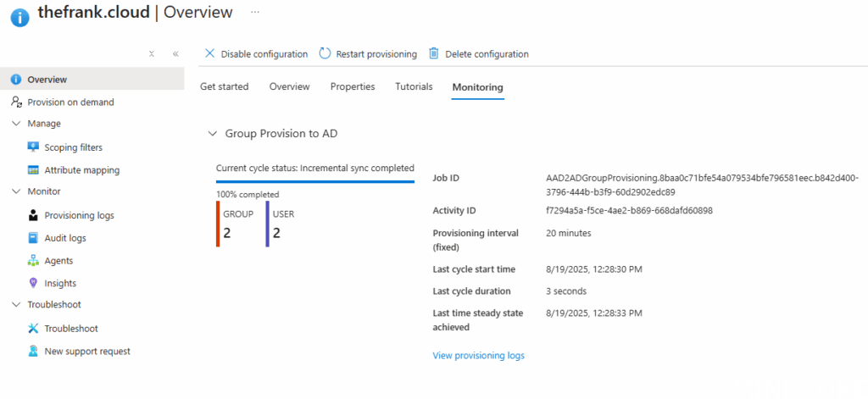868x399 pixels.
Task: Click the Audit logs icon
Action: (33, 238)
